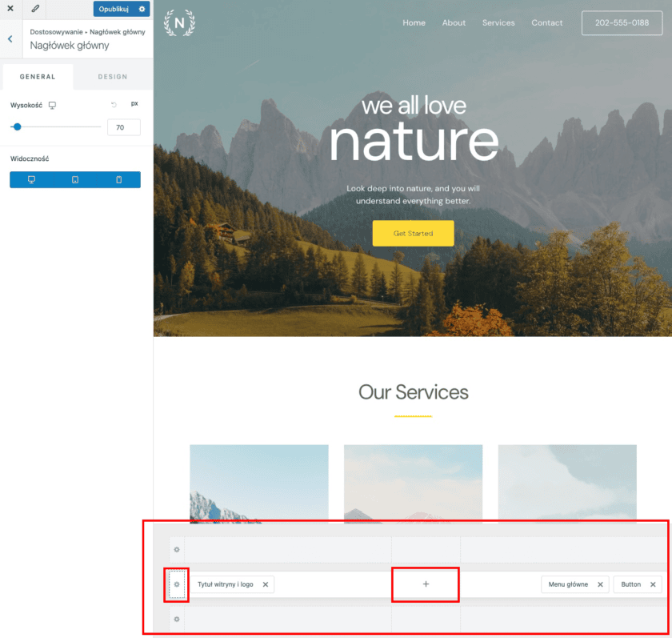The height and width of the screenshot is (638, 672).
Task: Close the customizer with the X icon
Action: 10,9
